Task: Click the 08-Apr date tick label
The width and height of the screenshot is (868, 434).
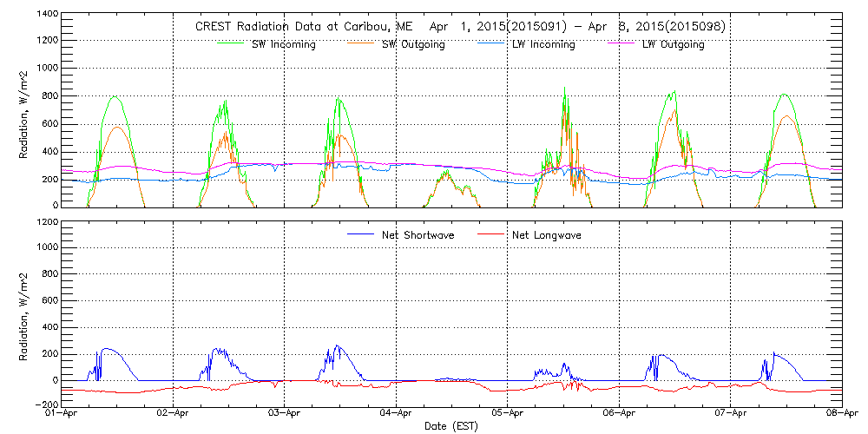Action: [842, 414]
